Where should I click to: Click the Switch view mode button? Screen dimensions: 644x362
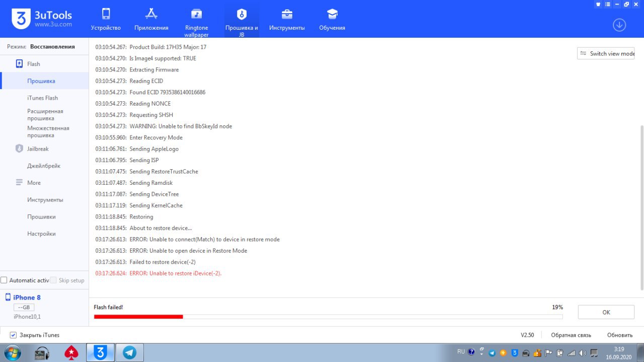point(606,53)
